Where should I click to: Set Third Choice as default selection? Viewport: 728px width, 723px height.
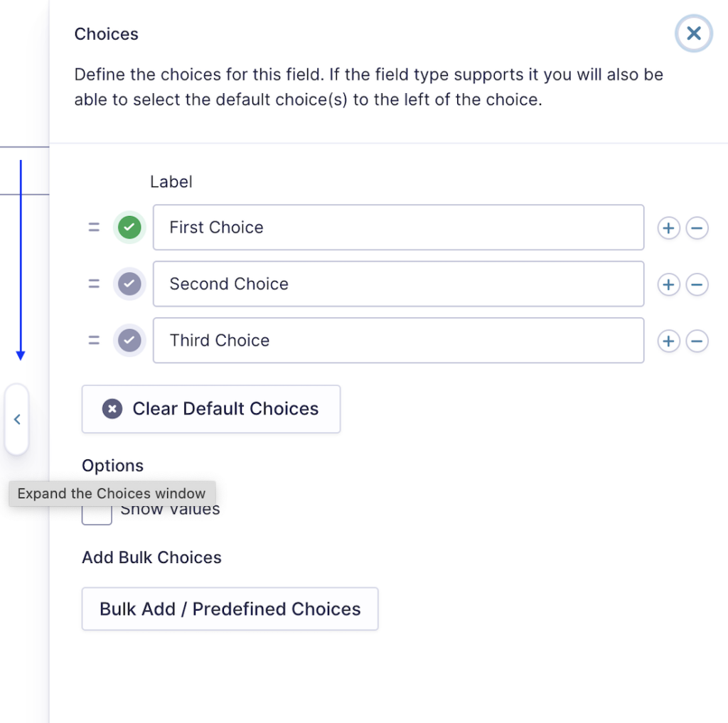(129, 340)
